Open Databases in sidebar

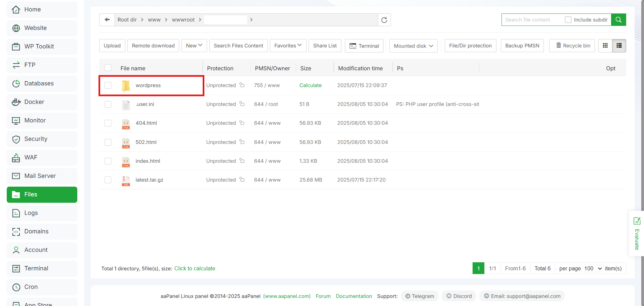click(39, 83)
